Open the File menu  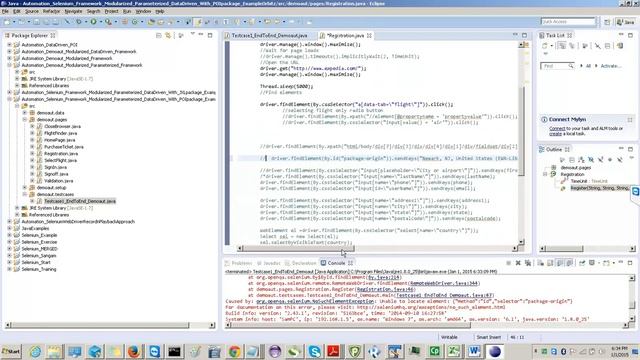(x=5, y=11)
